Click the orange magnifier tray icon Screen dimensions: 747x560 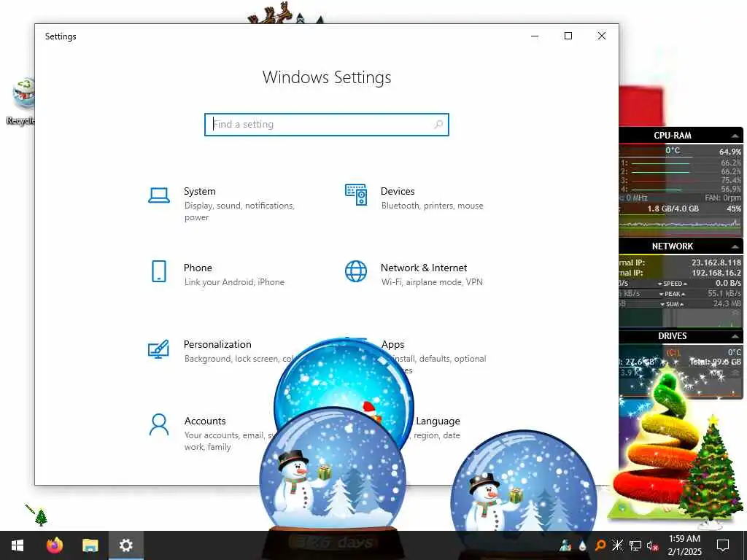600,545
